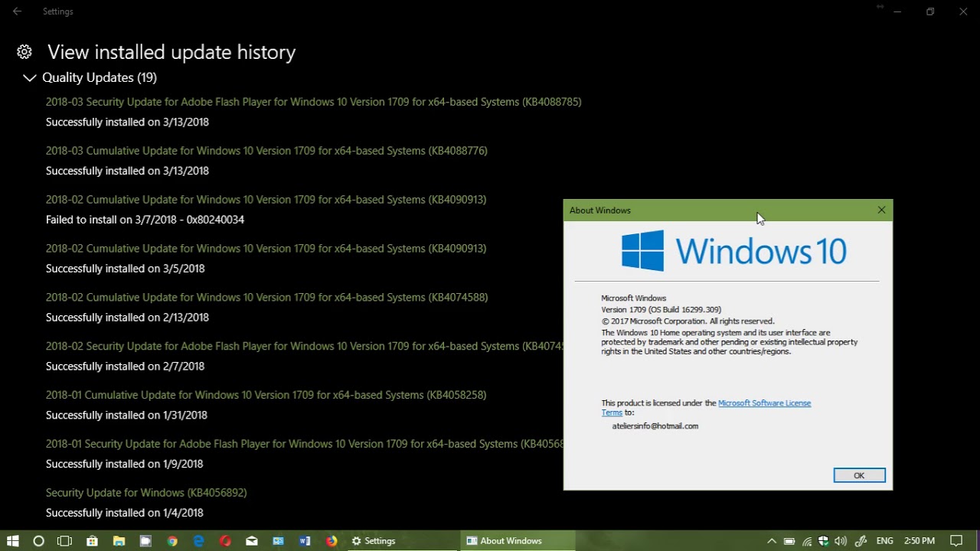
Task: Show hidden system tray icons
Action: pos(771,541)
